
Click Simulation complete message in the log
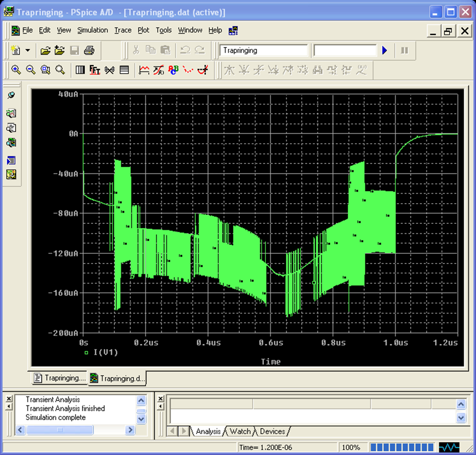tap(56, 417)
